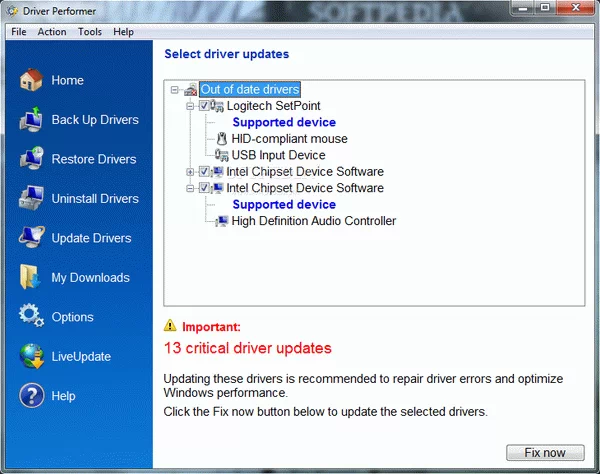The image size is (600, 474).
Task: Click the Update Drivers icon
Action: click(31, 238)
